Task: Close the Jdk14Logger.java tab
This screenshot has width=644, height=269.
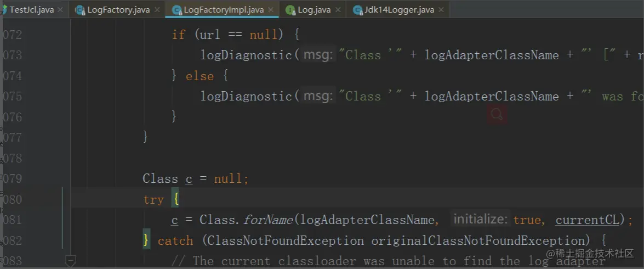Action: 441,10
